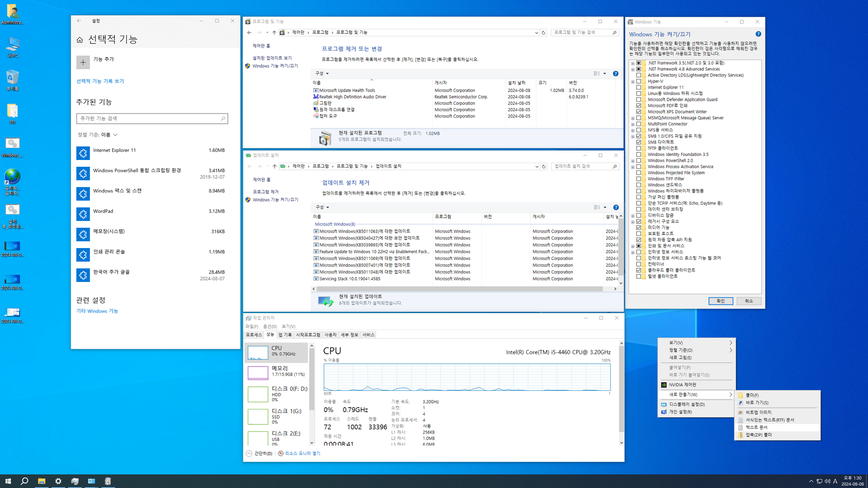
Task: Uncheck the SMB 다이렉트 checkbox
Action: coord(639,142)
